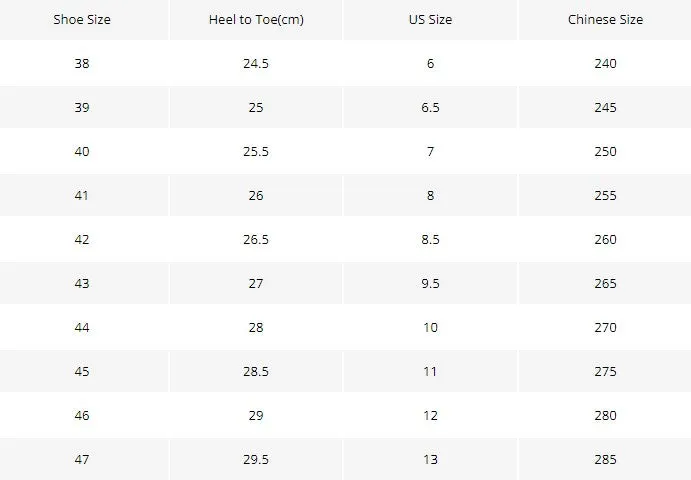This screenshot has width=691, height=480.
Task: Select the 24.5 heel to toe cell
Action: coord(256,63)
